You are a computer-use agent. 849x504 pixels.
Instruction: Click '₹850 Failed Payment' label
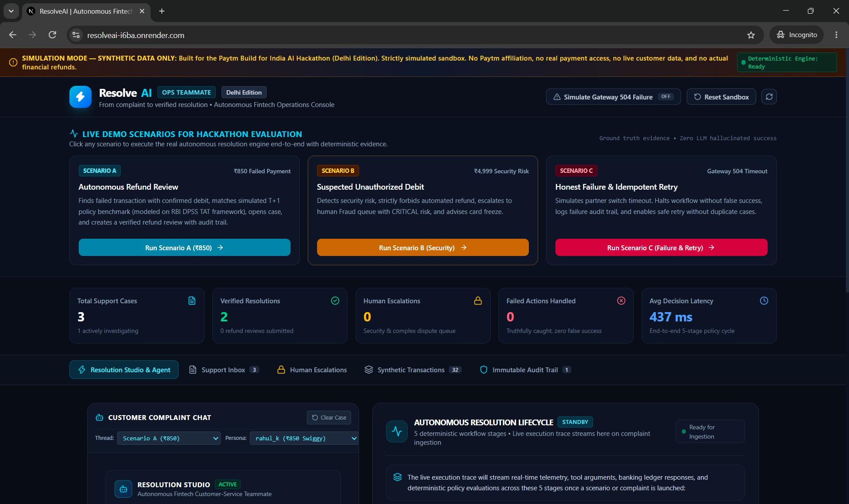[x=262, y=171]
